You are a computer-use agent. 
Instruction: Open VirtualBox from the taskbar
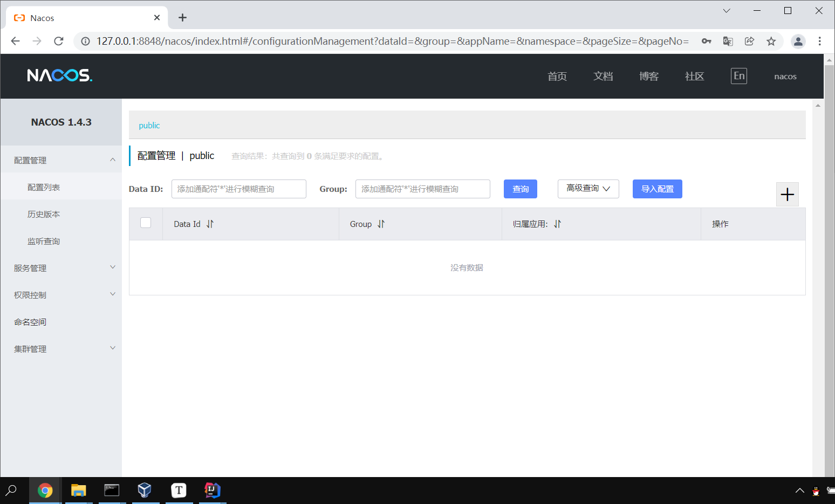145,490
